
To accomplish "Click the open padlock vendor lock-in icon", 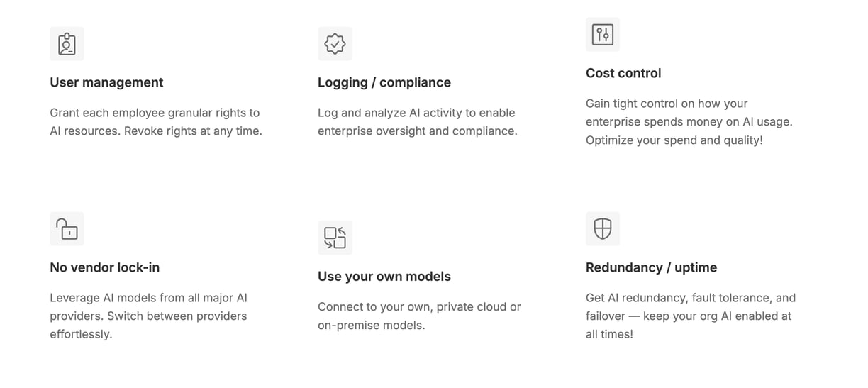I will tap(67, 228).
